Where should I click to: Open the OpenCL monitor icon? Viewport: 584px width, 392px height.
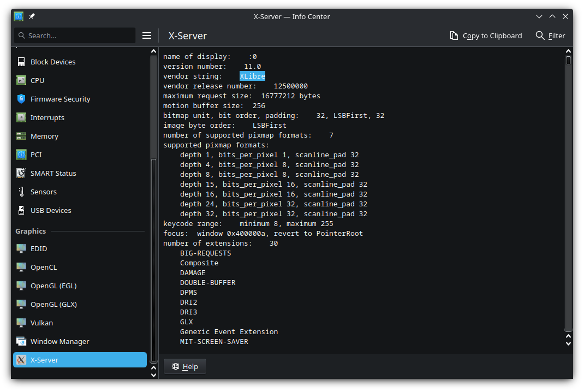click(x=21, y=267)
